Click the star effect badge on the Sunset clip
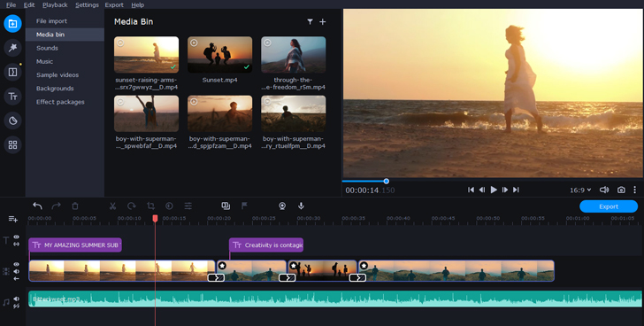The image size is (644, 326). click(x=294, y=266)
